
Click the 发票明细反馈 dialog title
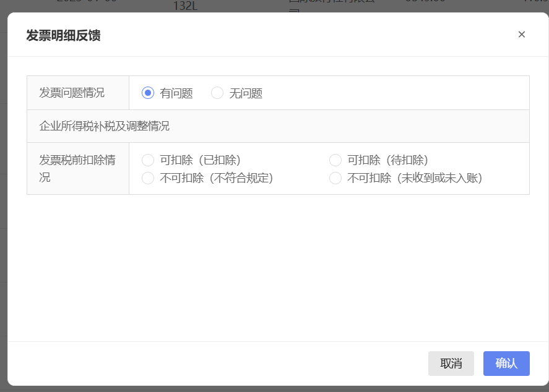coord(63,35)
